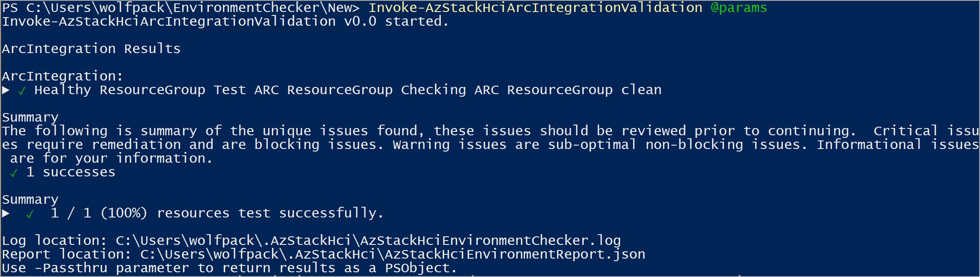The image size is (980, 277).
Task: Click the Summary heading above resources test line
Action: [x=30, y=200]
